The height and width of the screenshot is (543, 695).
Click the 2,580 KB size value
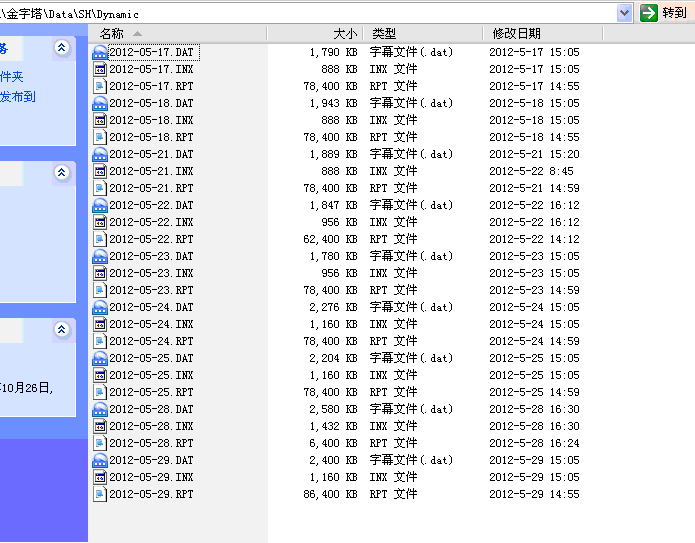[x=333, y=409]
